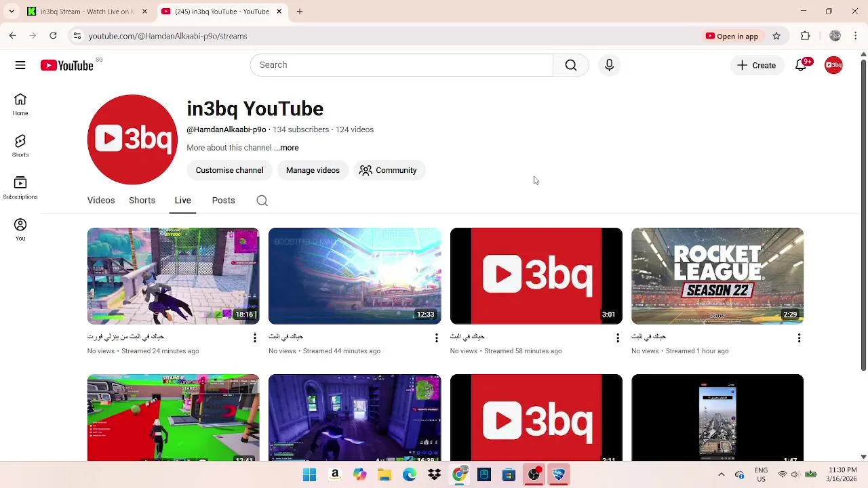Open Microsoft Store from the taskbar
Screen dimensions: 868x488
pyautogui.click(x=509, y=474)
